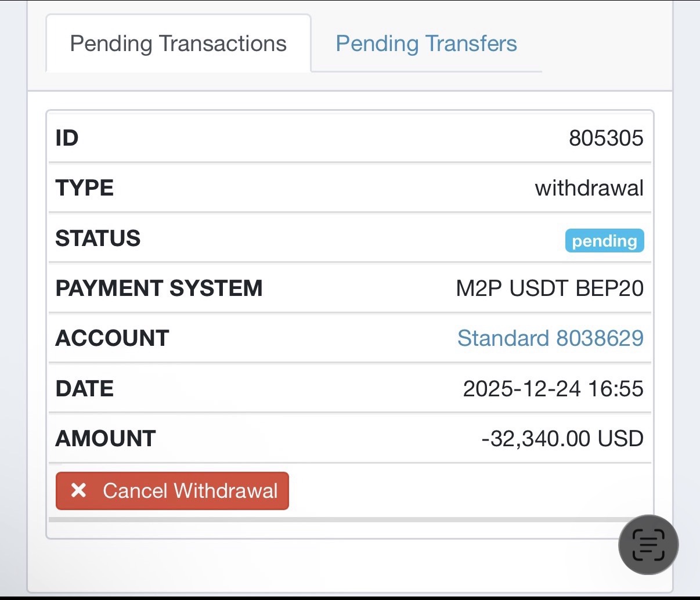This screenshot has height=600, width=700.
Task: Click the withdrawal type value
Action: (589, 188)
